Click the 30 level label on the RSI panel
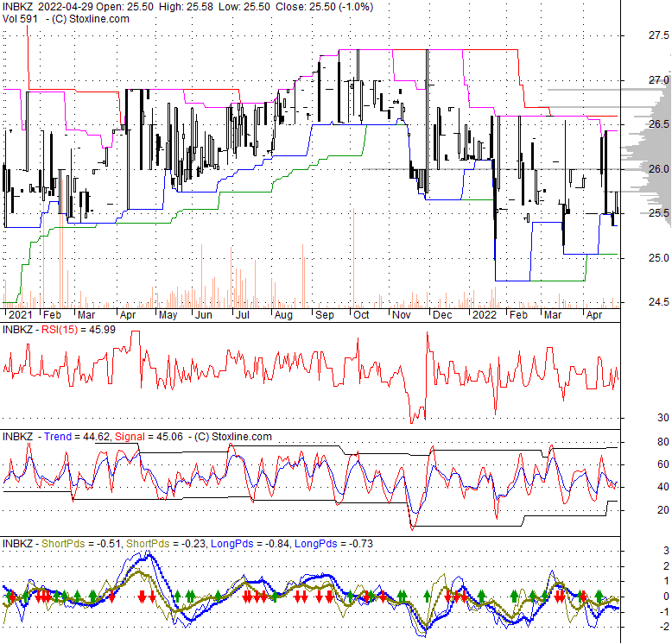The width and height of the screenshot is (672, 644). (663, 418)
